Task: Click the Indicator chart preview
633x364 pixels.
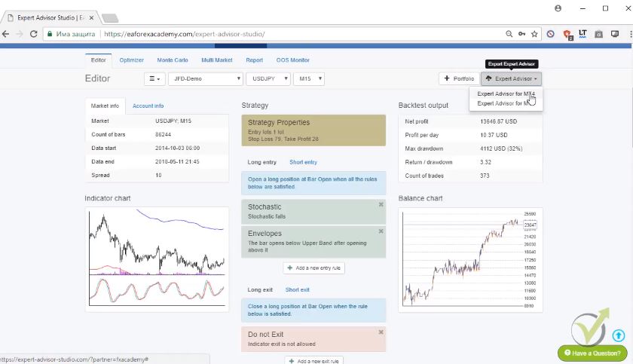Action: tap(157, 259)
